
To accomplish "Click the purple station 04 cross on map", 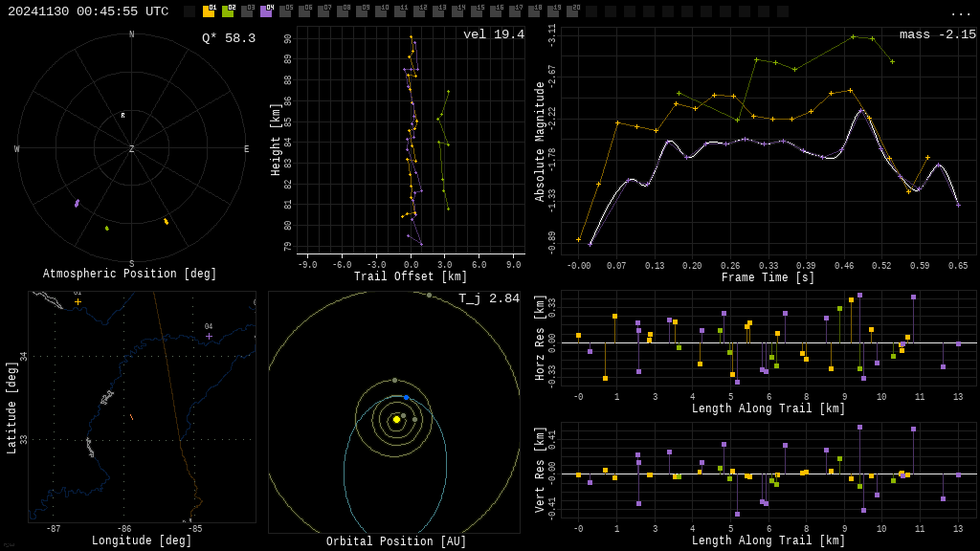I will coord(209,336).
